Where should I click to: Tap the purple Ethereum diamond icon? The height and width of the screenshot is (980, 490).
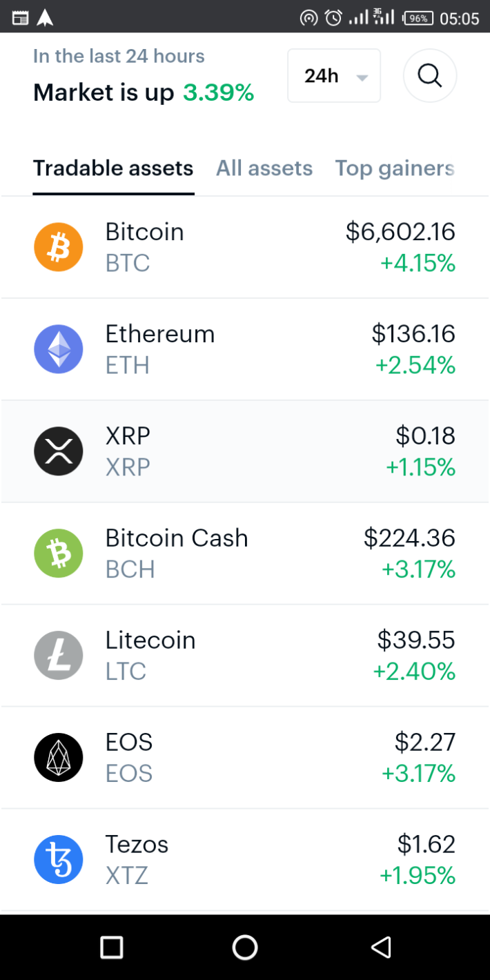pos(59,349)
